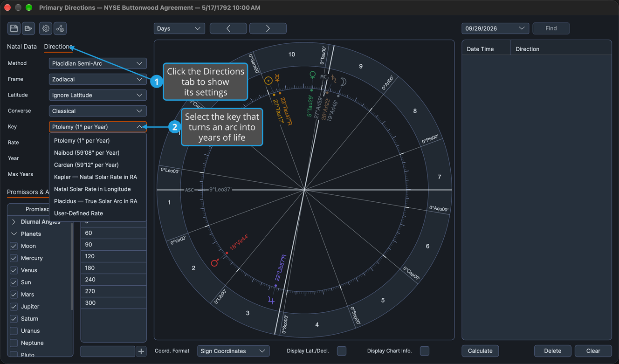This screenshot has width=619, height=364.
Task: Click the Moon crescent glyph in the chart
Action: click(x=343, y=82)
